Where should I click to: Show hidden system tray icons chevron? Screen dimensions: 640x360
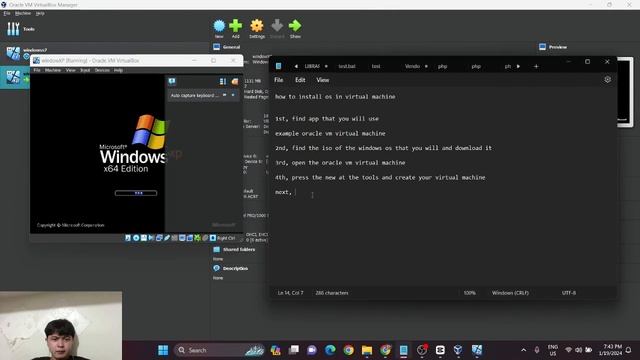coord(523,350)
